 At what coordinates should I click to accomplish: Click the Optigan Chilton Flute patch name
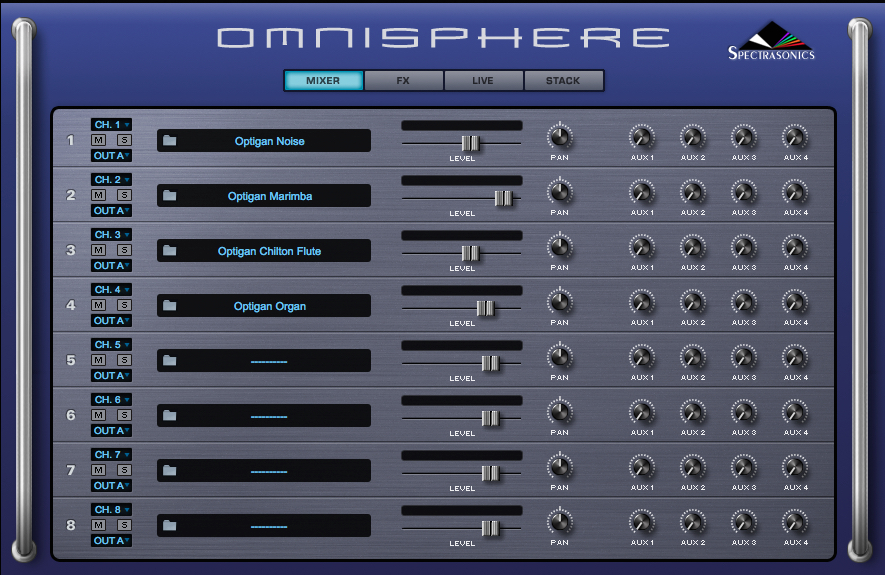click(x=270, y=251)
